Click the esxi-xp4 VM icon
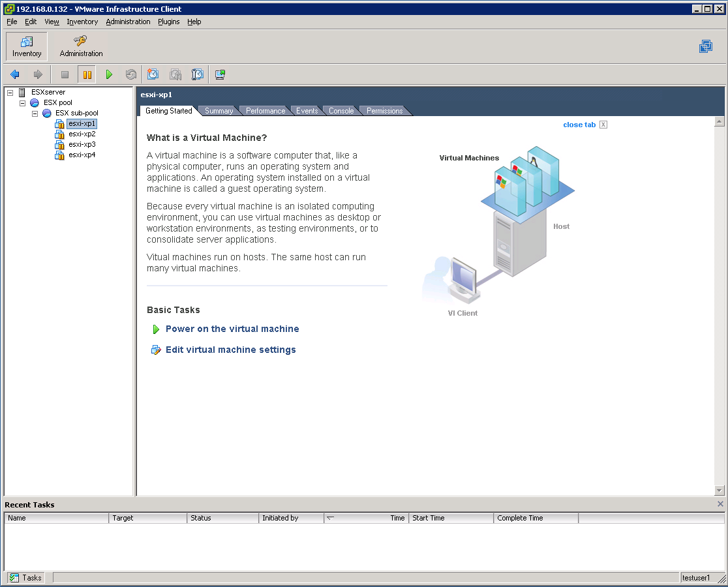The image size is (728, 587). pos(59,155)
